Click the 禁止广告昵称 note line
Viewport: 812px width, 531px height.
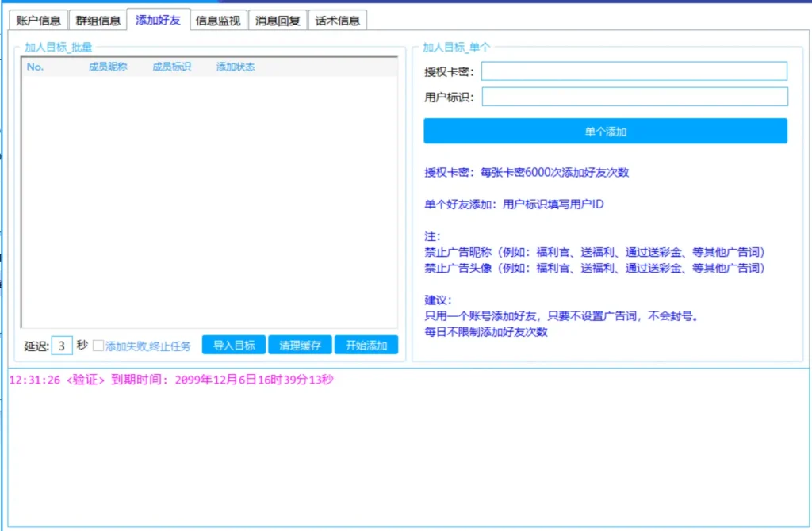pyautogui.click(x=595, y=252)
